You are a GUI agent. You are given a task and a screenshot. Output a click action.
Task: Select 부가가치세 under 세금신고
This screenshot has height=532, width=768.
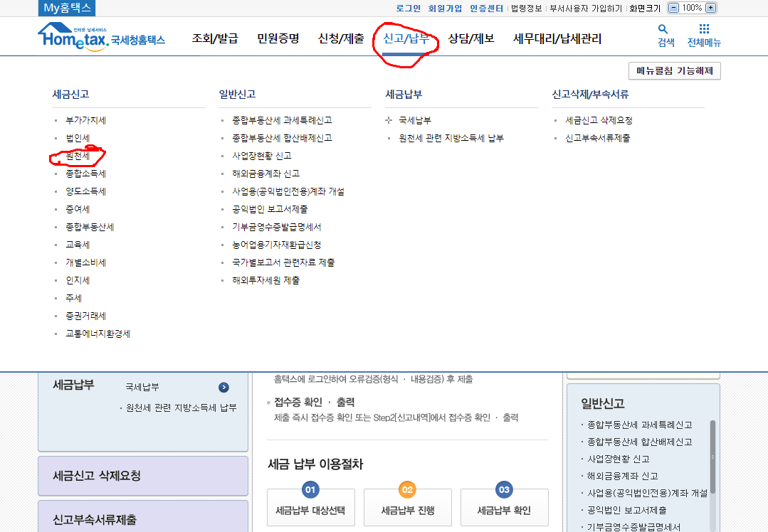(x=85, y=120)
